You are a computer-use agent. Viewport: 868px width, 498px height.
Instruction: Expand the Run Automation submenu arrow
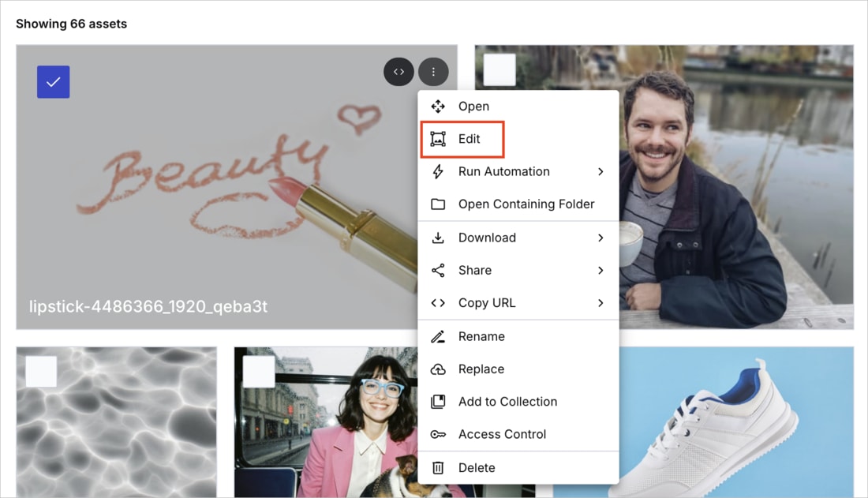click(600, 172)
